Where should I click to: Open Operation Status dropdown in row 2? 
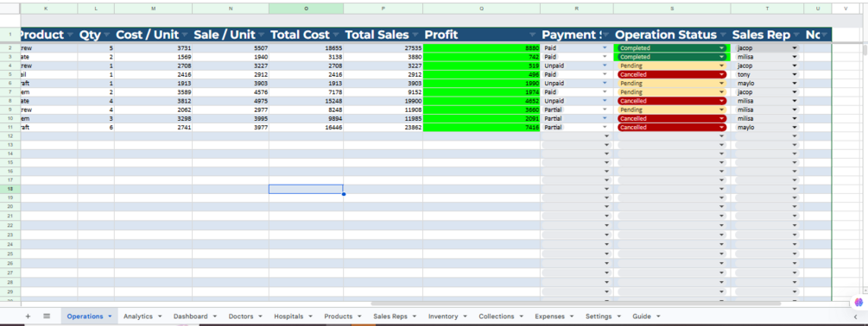(x=721, y=48)
